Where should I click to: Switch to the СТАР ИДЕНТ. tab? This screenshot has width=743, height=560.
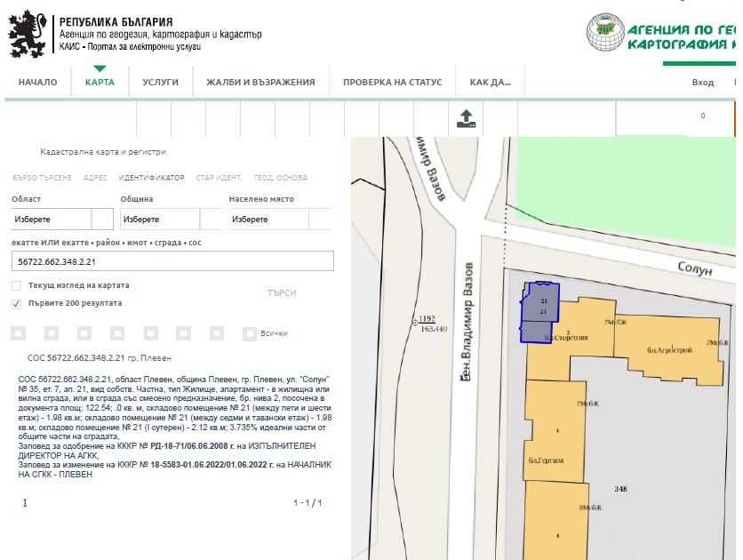tap(219, 178)
